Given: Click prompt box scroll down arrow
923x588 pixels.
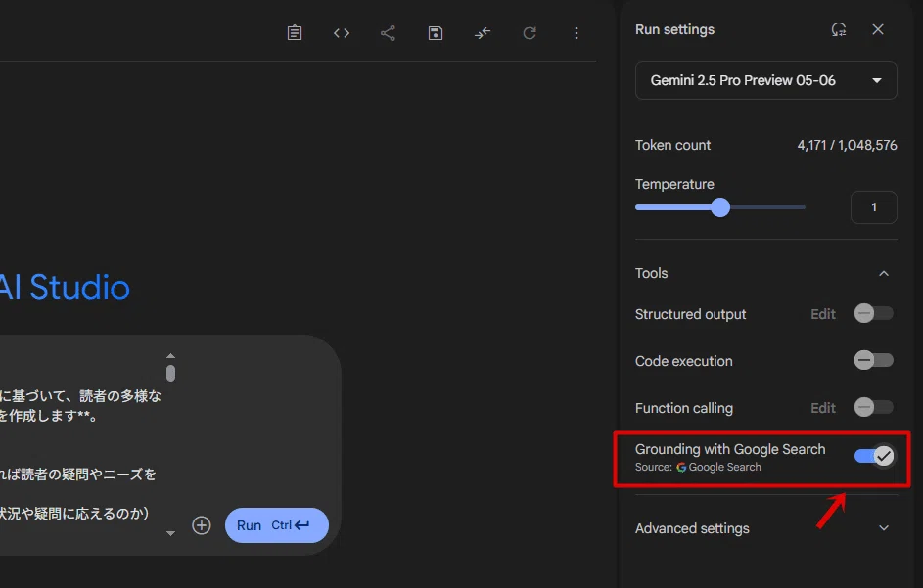Looking at the screenshot, I should click(170, 533).
